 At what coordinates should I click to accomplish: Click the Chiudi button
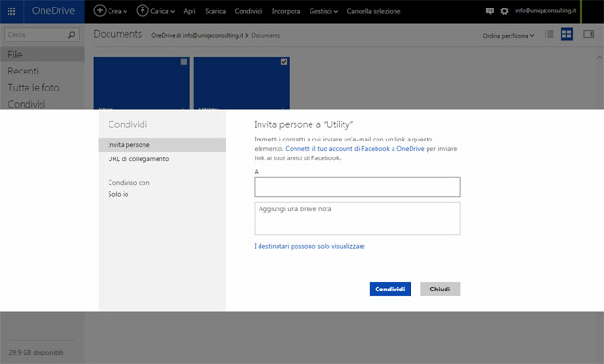[x=440, y=289]
